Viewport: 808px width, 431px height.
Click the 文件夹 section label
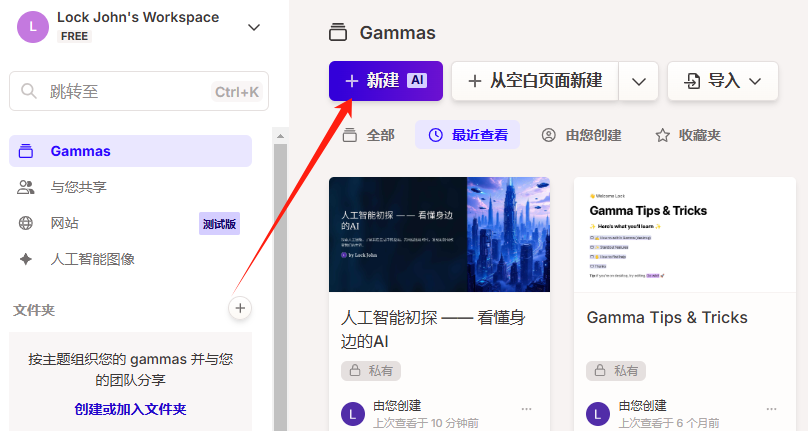(34, 310)
